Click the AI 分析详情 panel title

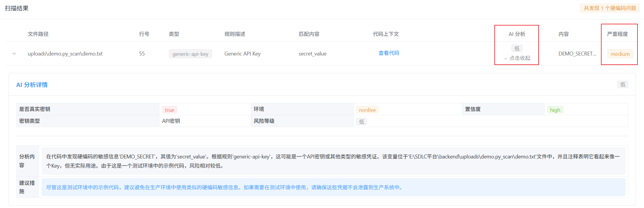click(x=32, y=85)
